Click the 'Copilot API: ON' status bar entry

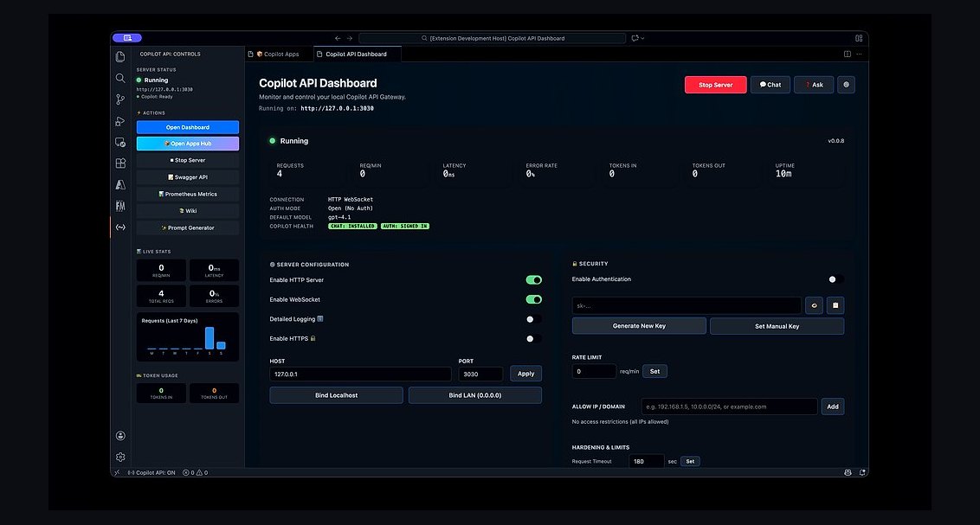point(152,473)
